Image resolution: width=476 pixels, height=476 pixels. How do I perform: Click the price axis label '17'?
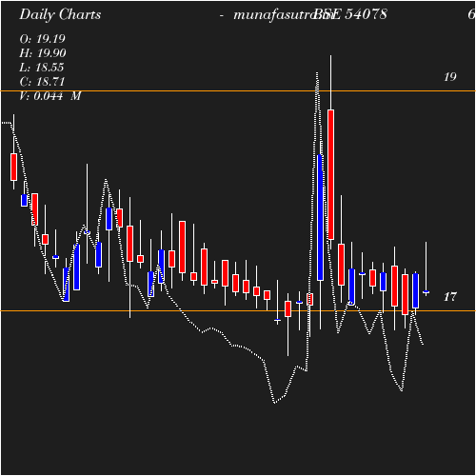[450, 297]
